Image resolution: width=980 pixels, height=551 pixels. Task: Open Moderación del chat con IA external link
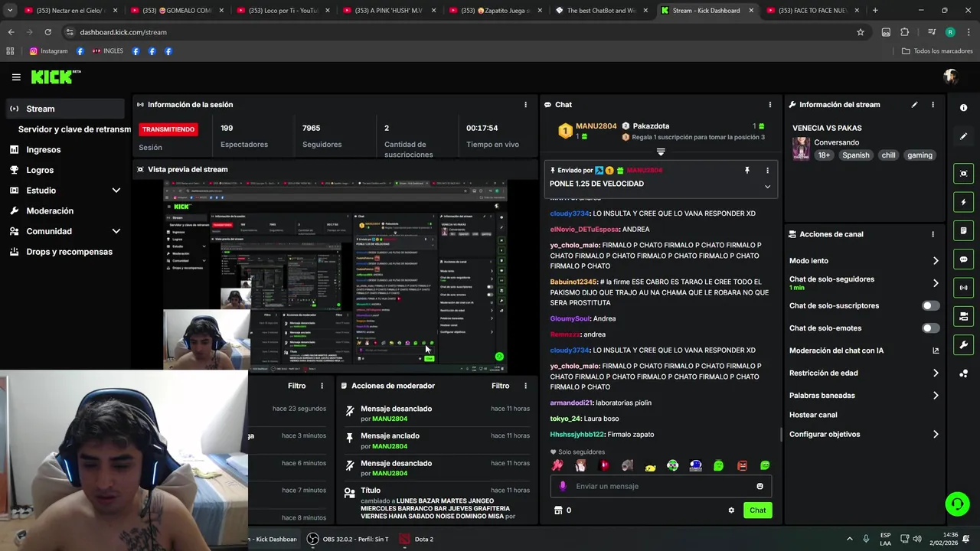coord(936,350)
